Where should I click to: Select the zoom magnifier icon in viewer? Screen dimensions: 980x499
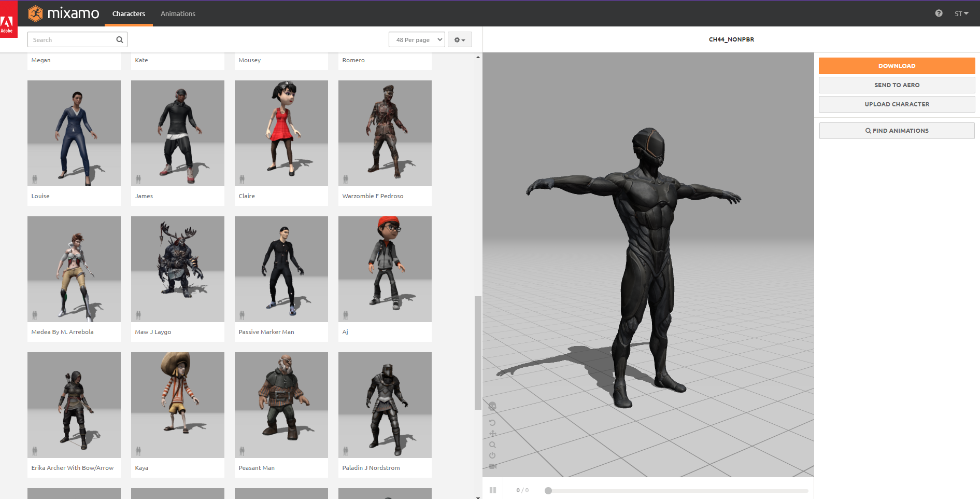[x=492, y=445]
